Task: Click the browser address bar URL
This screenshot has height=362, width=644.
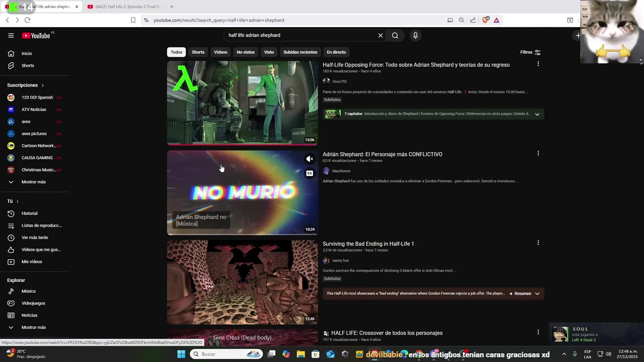Action: pyautogui.click(x=219, y=20)
